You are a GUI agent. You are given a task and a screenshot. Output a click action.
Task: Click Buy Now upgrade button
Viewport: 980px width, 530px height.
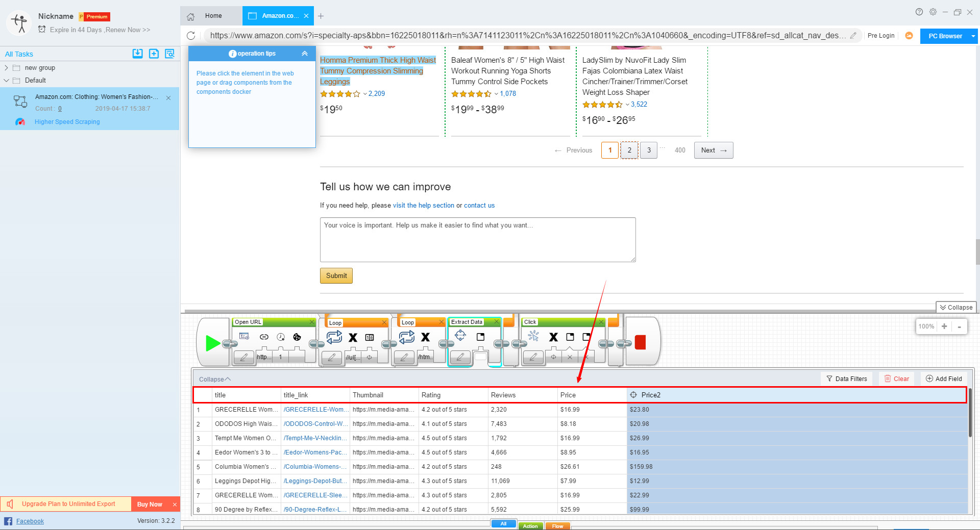(x=150, y=504)
